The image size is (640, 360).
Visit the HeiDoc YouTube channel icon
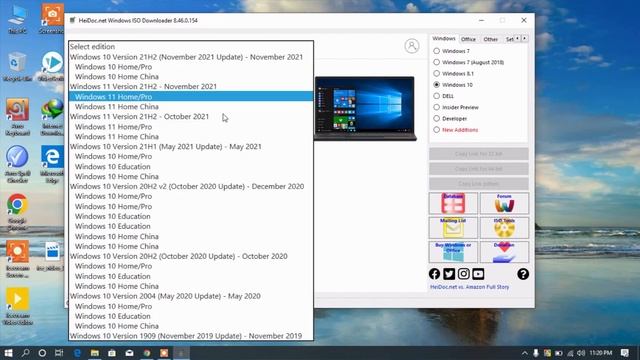tap(478, 274)
